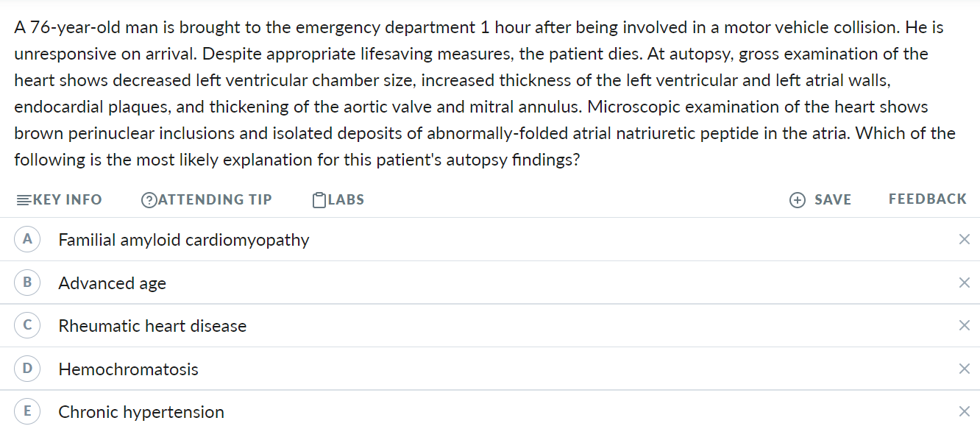Click the question mark tip icon
This screenshot has width=980, height=426.
(149, 200)
